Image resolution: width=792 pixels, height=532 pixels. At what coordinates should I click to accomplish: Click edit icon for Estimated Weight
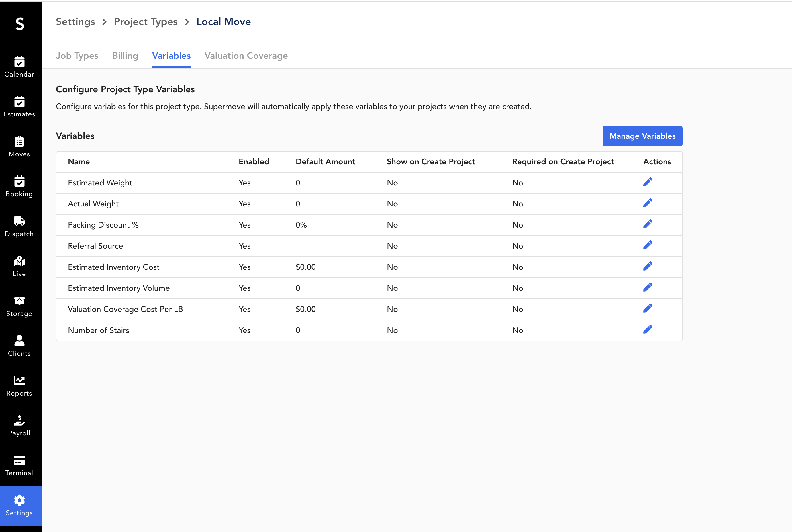point(648,182)
